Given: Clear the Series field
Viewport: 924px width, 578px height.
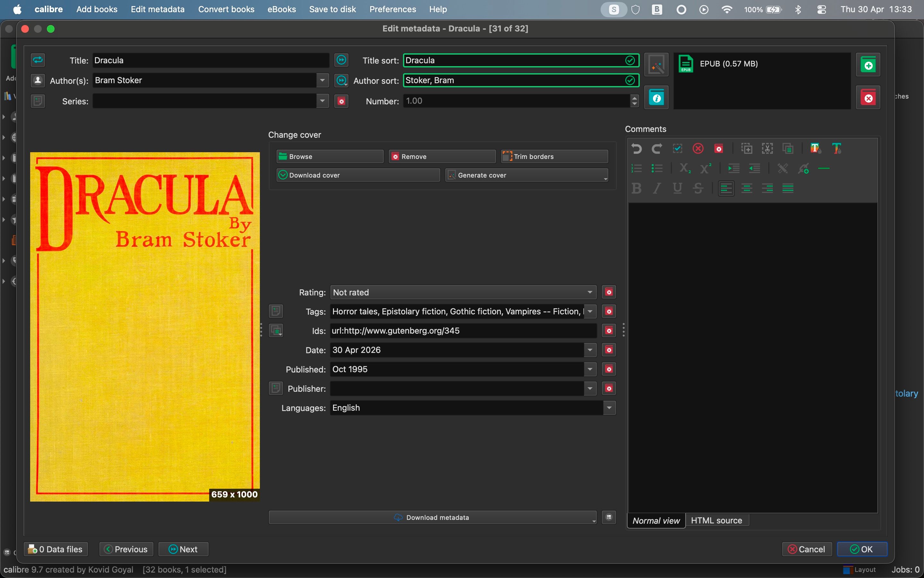Looking at the screenshot, I should pos(341,101).
